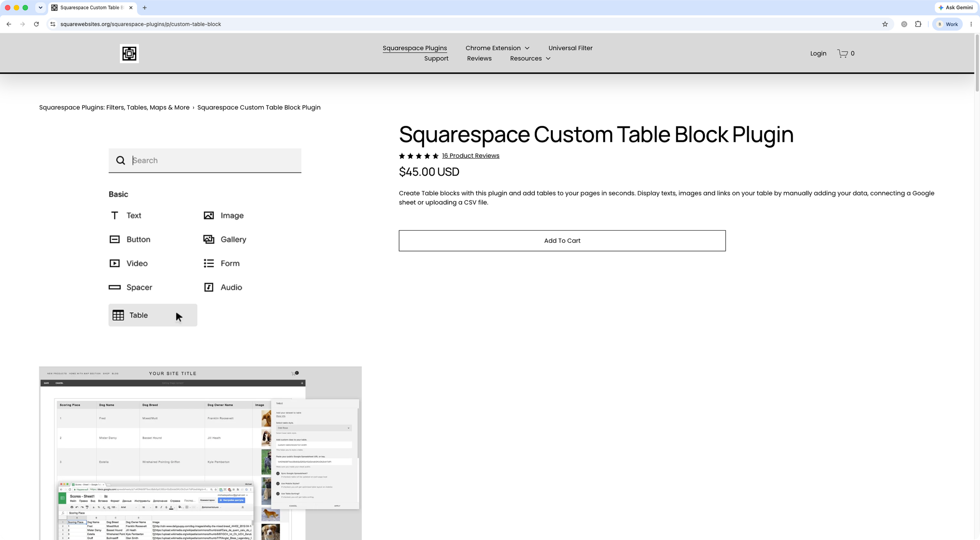Open the Reviews nav item
Viewport: 980px width, 540px height.
479,58
